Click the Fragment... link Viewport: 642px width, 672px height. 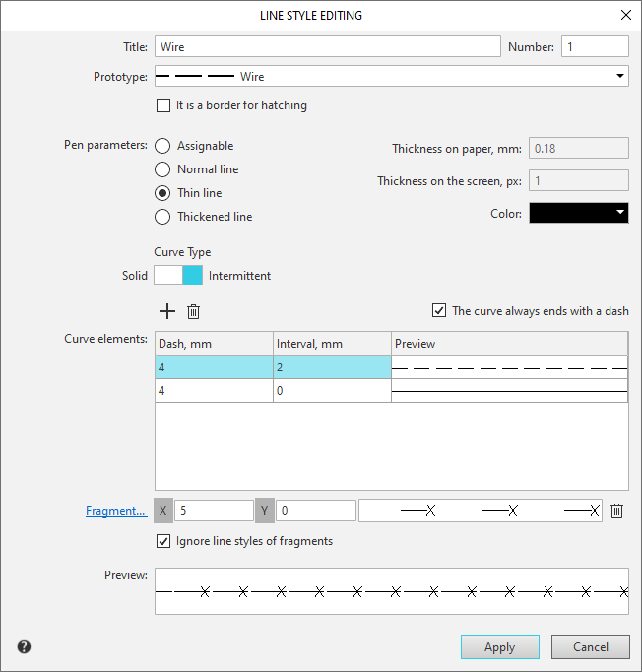point(115,511)
